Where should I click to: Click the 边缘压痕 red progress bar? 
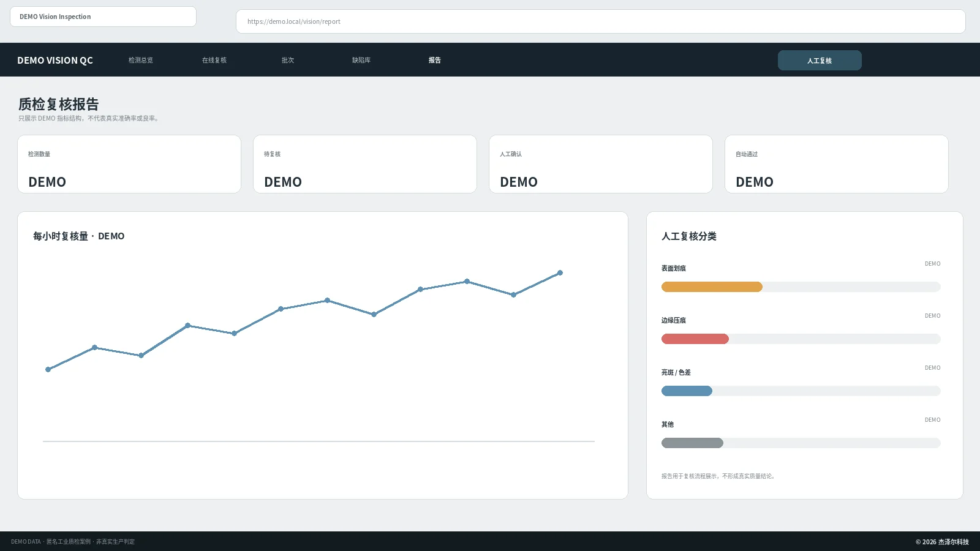coord(695,339)
